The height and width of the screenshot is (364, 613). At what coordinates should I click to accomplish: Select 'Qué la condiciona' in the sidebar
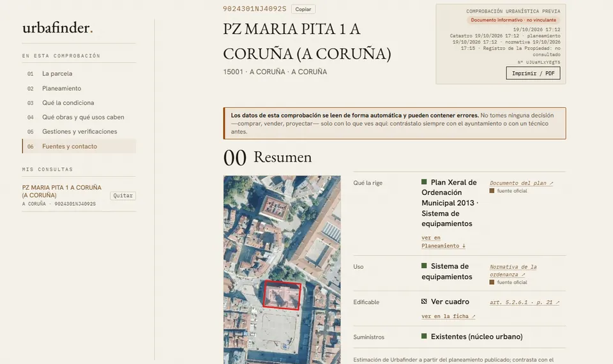point(68,103)
